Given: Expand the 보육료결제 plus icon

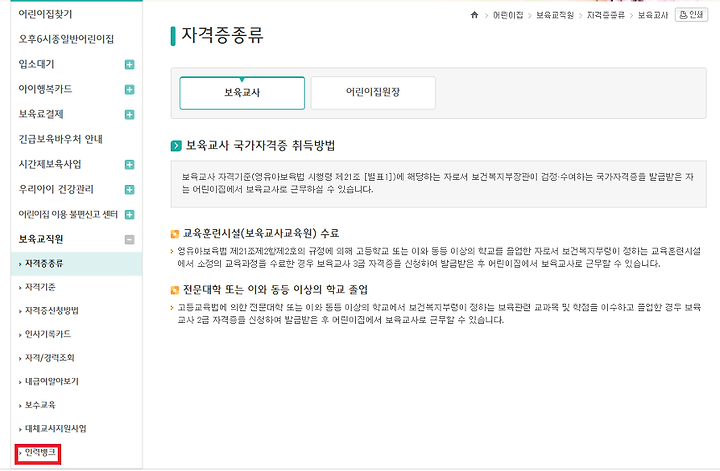Looking at the screenshot, I should tap(129, 115).
